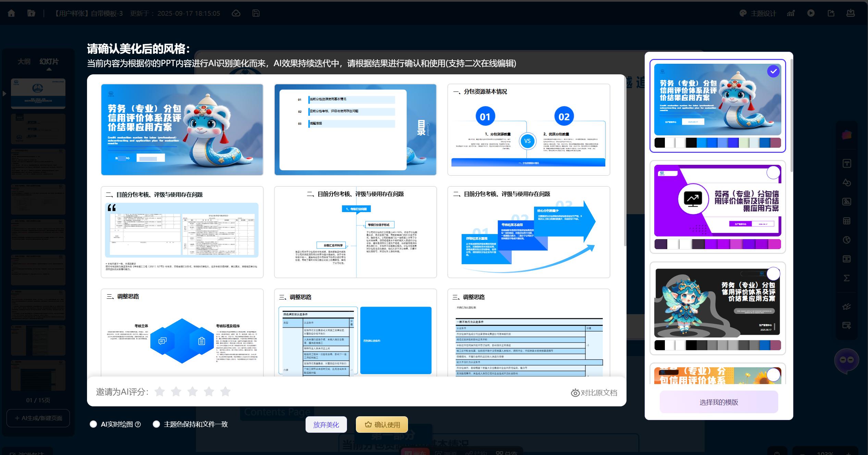Select the purple template's round checkbox
Screen dimensions: 868x455
(773, 173)
